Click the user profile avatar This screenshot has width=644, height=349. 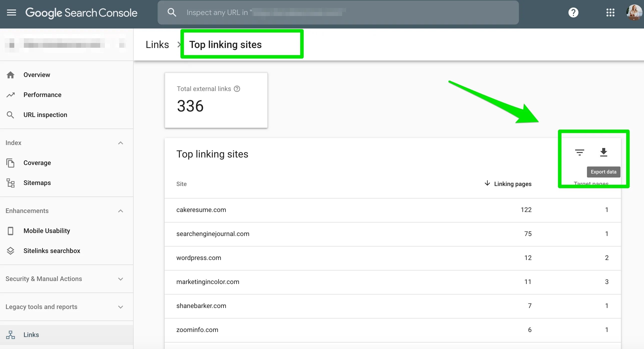pos(634,12)
